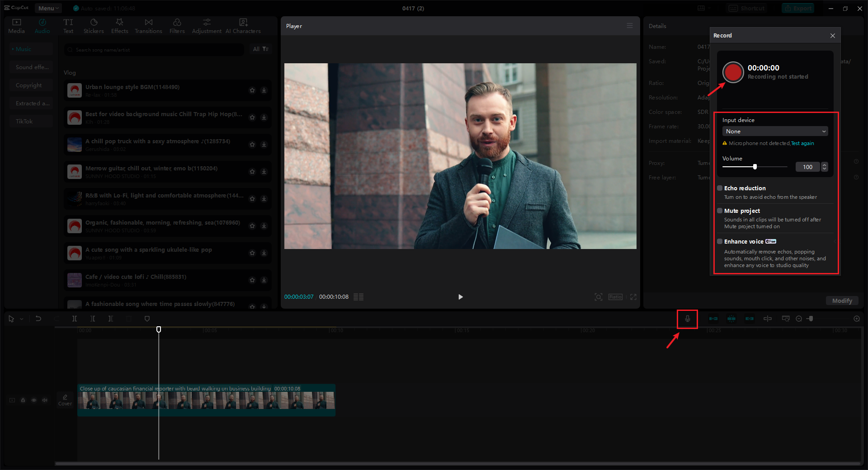
Task: Switch to the Audio tab
Action: coord(42,25)
